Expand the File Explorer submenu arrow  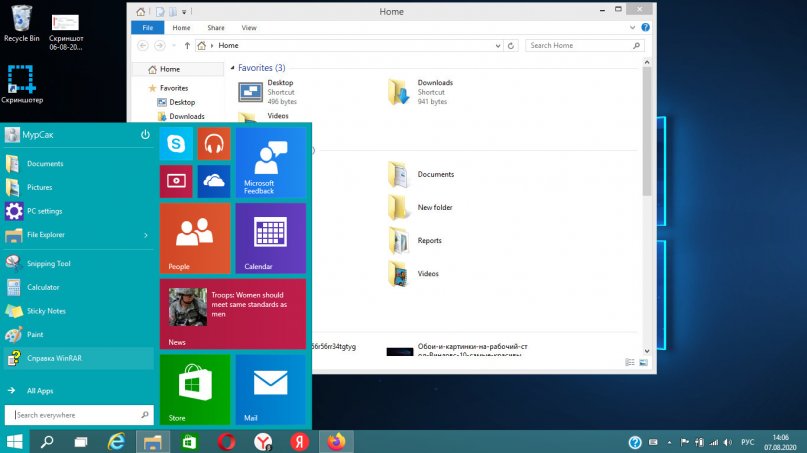pos(146,235)
